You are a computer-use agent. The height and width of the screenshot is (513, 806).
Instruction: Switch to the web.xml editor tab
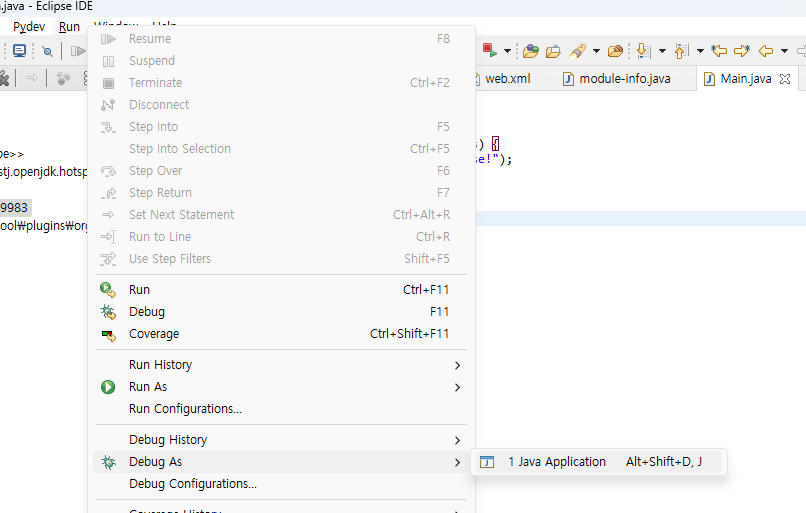coord(507,79)
